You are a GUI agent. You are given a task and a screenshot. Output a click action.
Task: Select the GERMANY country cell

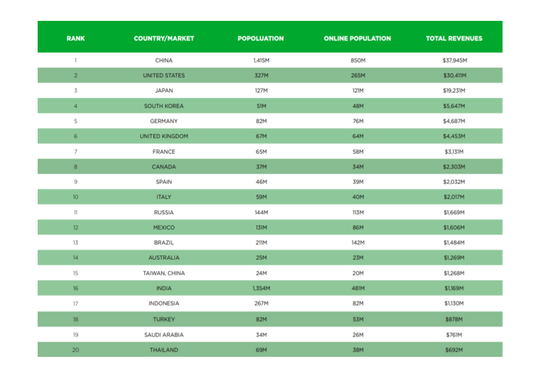click(x=164, y=121)
